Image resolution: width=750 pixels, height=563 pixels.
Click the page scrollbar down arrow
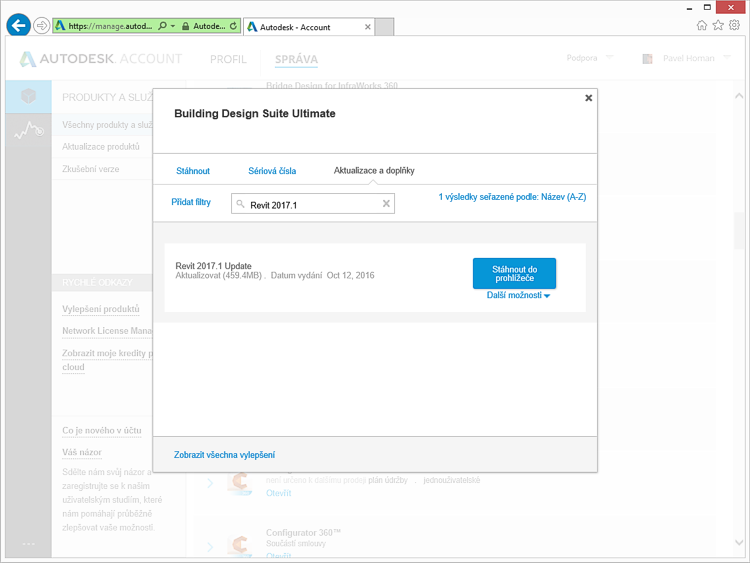point(739,542)
